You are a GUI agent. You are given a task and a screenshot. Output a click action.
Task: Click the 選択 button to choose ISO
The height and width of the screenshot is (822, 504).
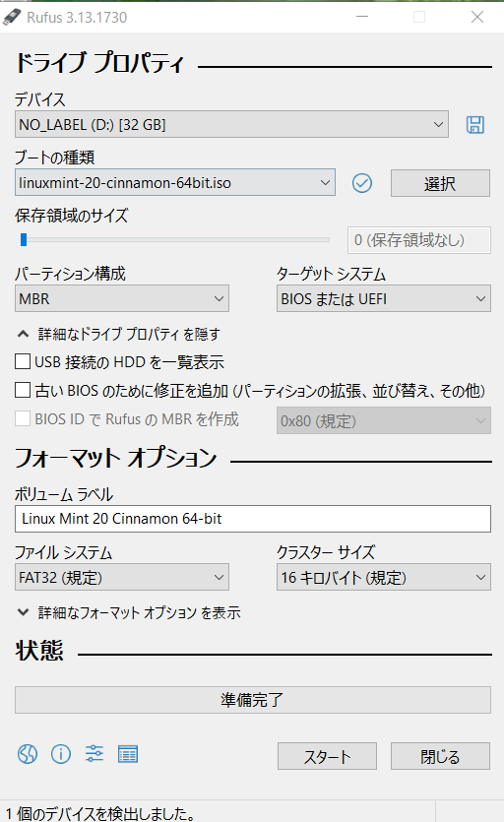click(x=440, y=183)
